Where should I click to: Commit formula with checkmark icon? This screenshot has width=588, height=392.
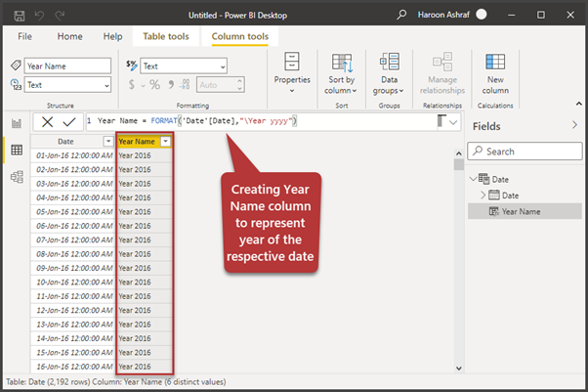pos(69,121)
